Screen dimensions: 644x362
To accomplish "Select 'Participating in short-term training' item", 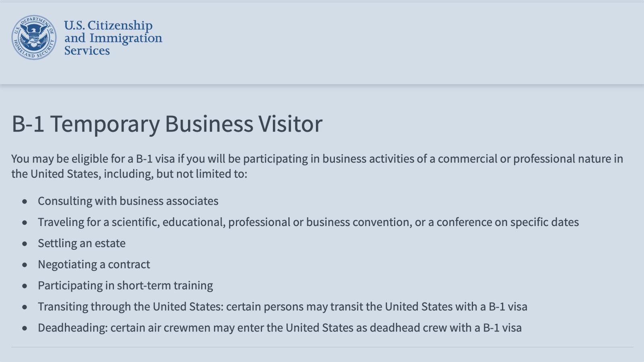I will click(125, 285).
